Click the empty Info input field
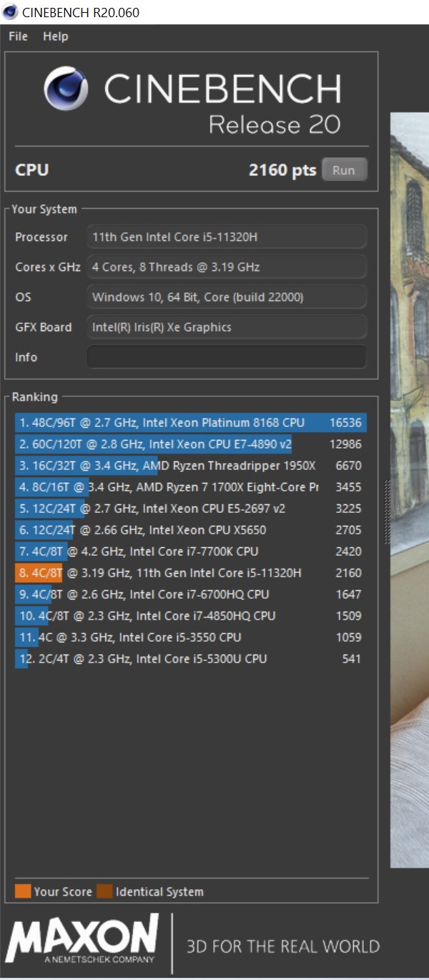429x980 pixels. click(227, 357)
